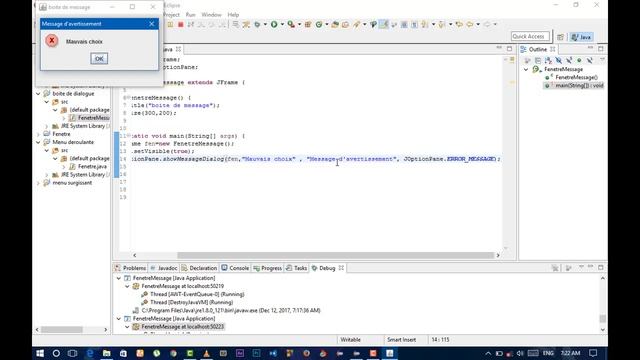Image resolution: width=640 pixels, height=360 pixels.
Task: Select Thread [DestroyJavaVM] (Running) entry
Action: [x=191, y=302]
